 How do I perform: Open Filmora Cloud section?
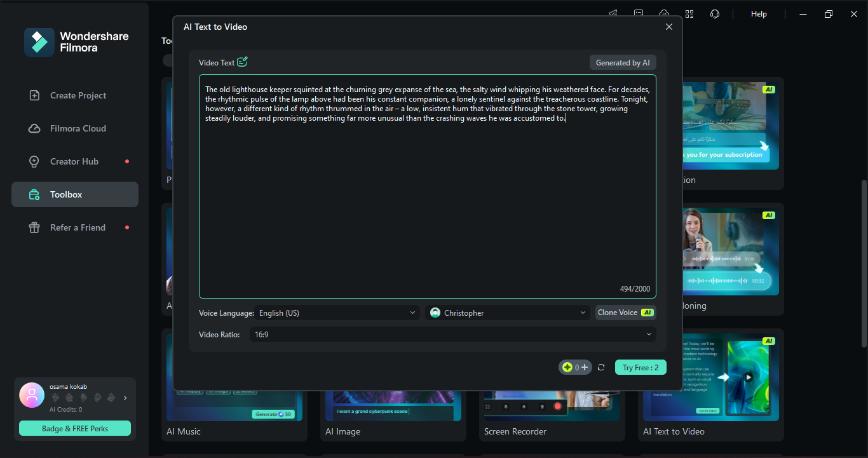[75, 128]
